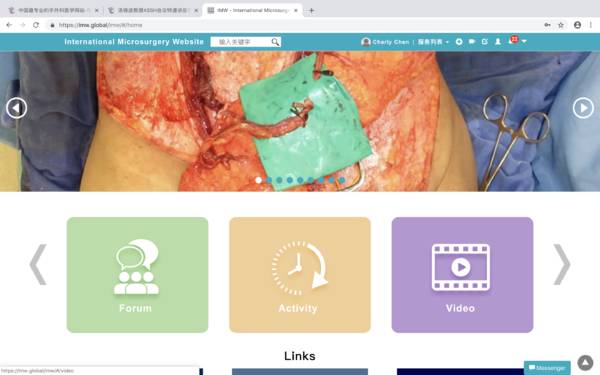Open the chat bubble messages icon
Viewport: 600px width, 375px height.
[x=472, y=42]
